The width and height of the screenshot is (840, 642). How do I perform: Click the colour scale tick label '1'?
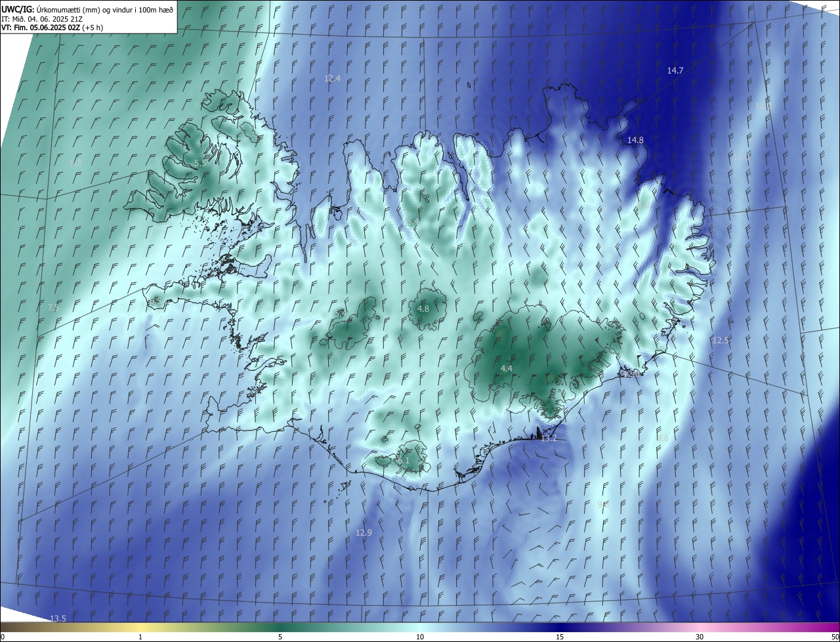tap(140, 637)
